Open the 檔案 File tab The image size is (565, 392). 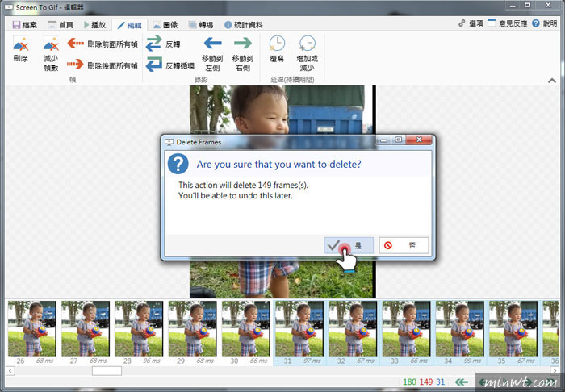point(24,25)
